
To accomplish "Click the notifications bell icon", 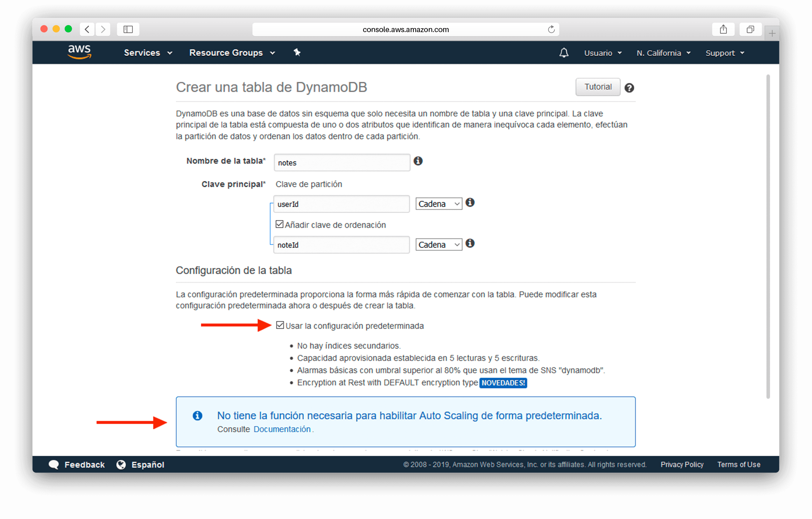I will coord(562,53).
